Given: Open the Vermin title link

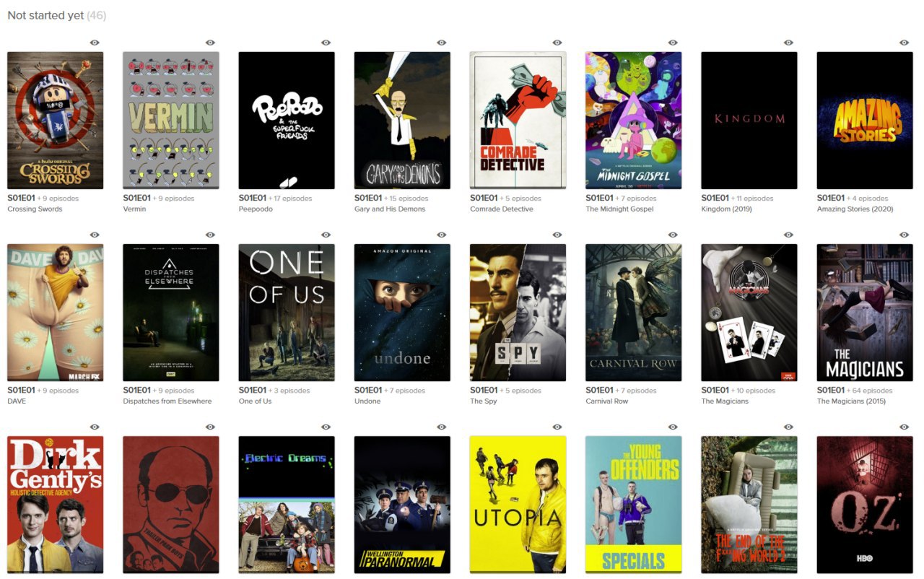Looking at the screenshot, I should coord(134,209).
